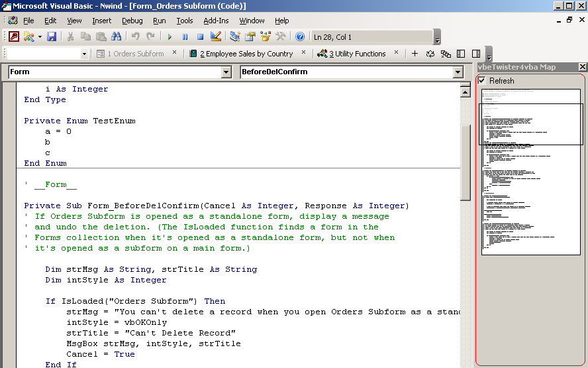
Task: Undo the last action
Action: tap(135, 36)
